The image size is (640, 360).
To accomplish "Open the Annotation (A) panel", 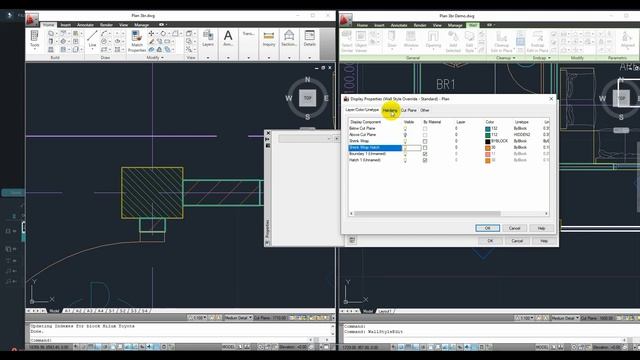I will (x=228, y=38).
